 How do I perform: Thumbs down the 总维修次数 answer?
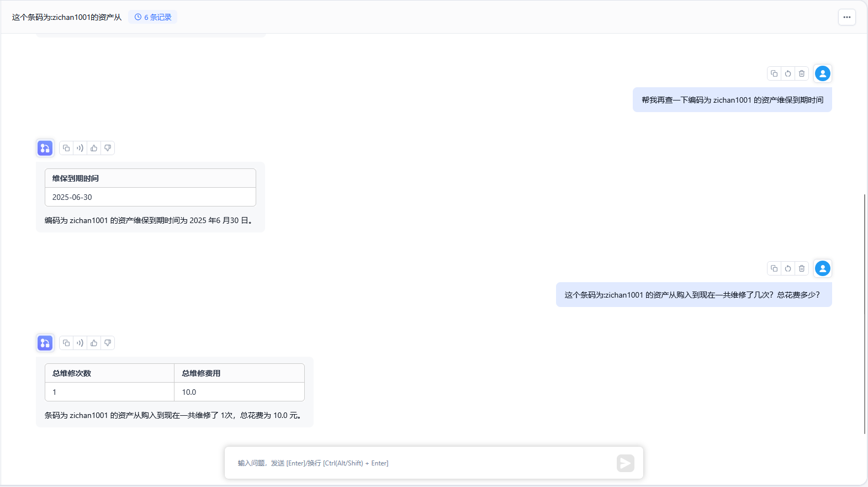[x=108, y=343]
